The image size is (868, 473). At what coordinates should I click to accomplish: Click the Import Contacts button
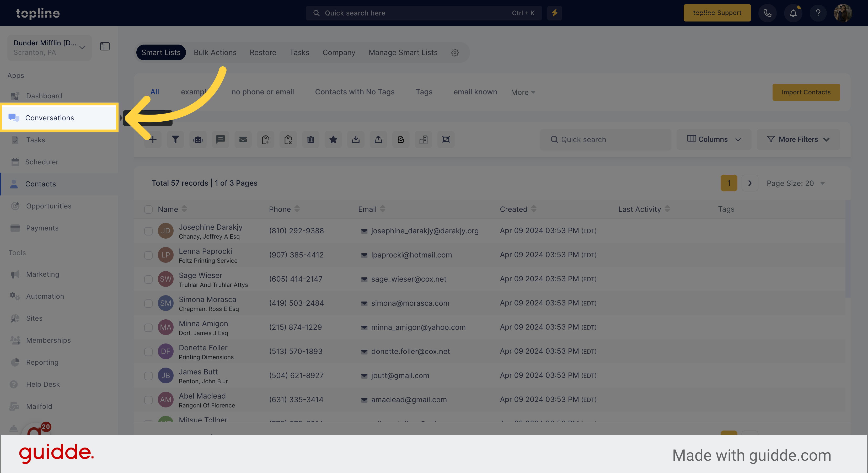[x=806, y=92]
